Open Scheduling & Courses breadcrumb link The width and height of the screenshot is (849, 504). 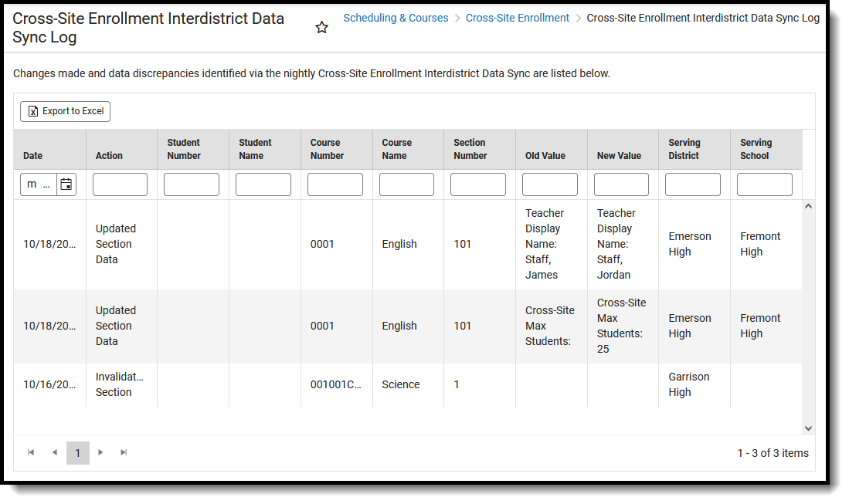tap(396, 18)
